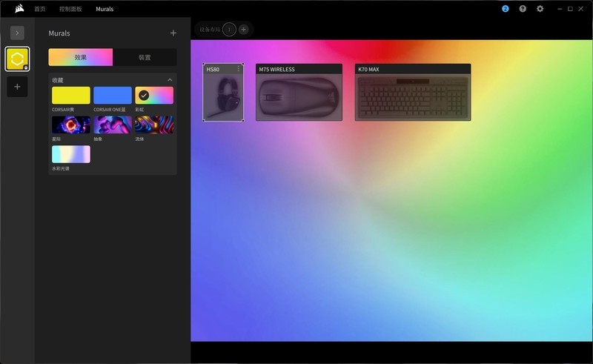Image resolution: width=593 pixels, height=364 pixels.
Task: Select the 星际 galaxy mural thumbnail
Action: point(71,125)
